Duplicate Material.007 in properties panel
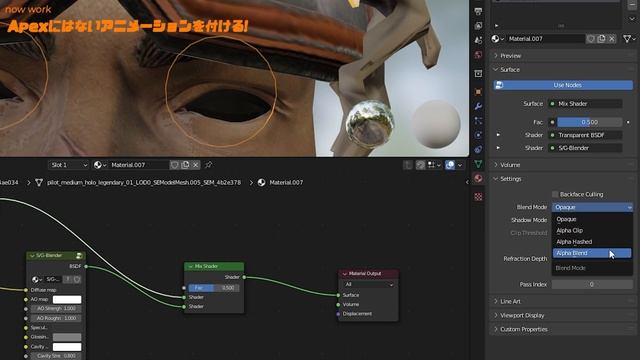The height and width of the screenshot is (360, 640). pyautogui.click(x=601, y=39)
